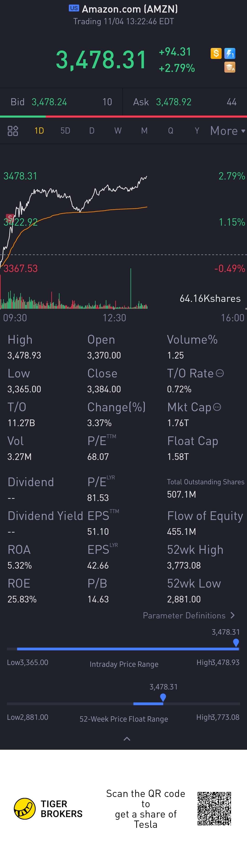The width and height of the screenshot is (247, 868).
Task: Tap the 52-Week range price marker
Action: 163,698
